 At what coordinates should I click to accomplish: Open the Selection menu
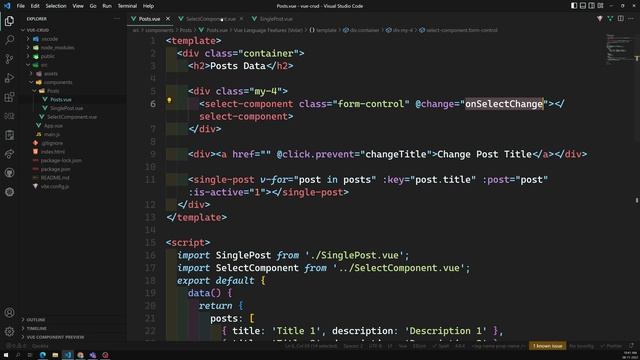click(x=56, y=6)
